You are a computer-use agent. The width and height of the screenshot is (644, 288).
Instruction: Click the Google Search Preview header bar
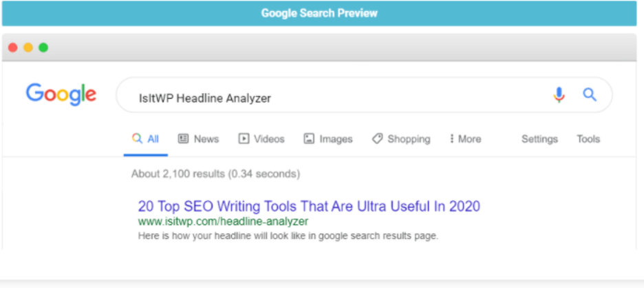tap(319, 13)
